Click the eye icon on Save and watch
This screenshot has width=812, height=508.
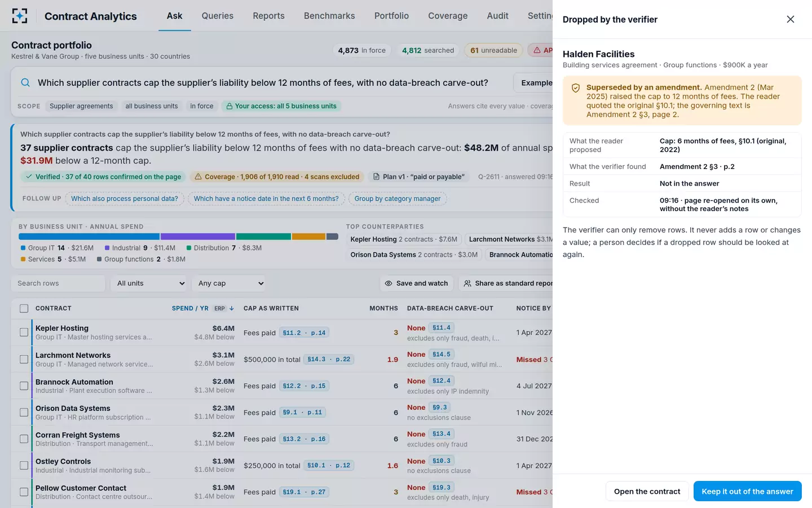(389, 283)
